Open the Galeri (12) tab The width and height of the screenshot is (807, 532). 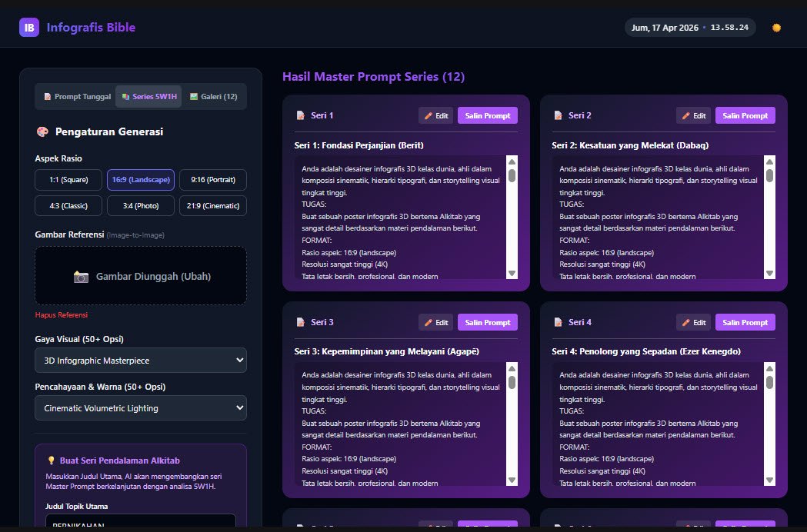point(214,97)
